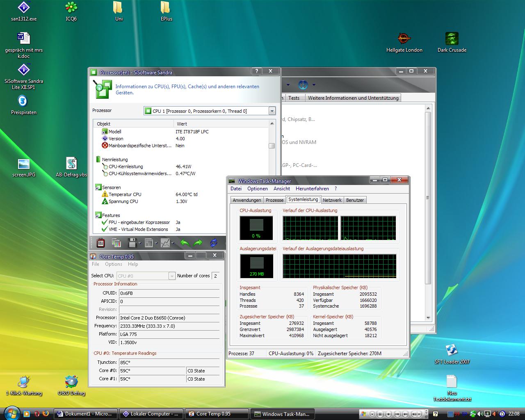Select Neu Textdokument.txt desktop file
525x420 pixels.
452,388
